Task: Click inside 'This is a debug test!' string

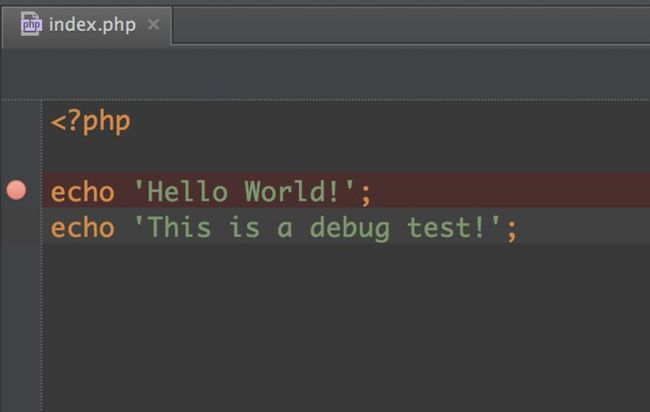Action: click(x=317, y=228)
